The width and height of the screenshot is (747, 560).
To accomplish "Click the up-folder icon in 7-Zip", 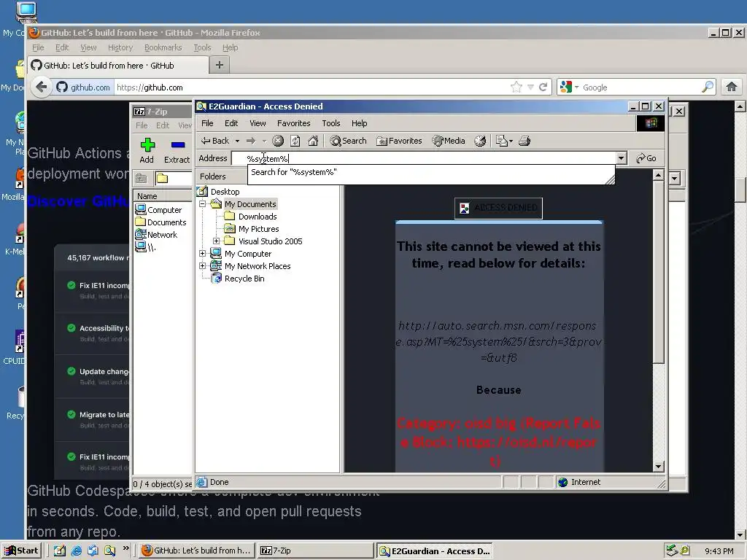I will [x=141, y=179].
